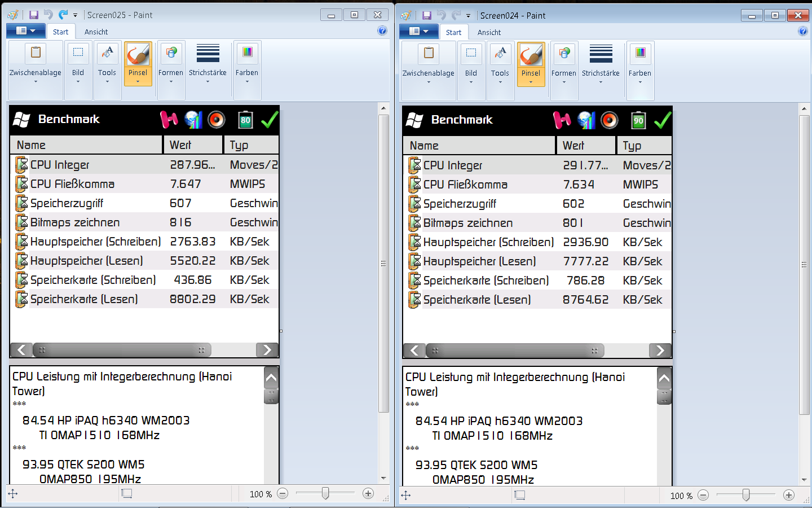The height and width of the screenshot is (508, 812).
Task: Expand quick access toolbar dropdown in Screen024
Action: click(468, 16)
